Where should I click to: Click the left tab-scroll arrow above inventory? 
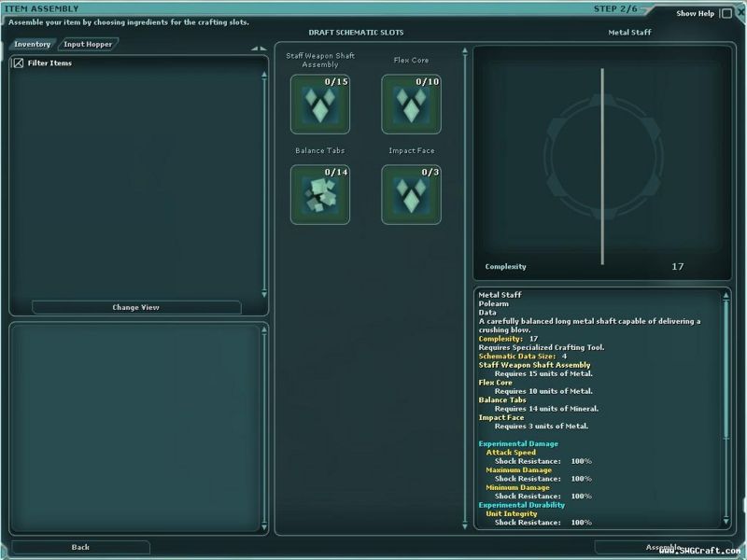click(x=255, y=49)
